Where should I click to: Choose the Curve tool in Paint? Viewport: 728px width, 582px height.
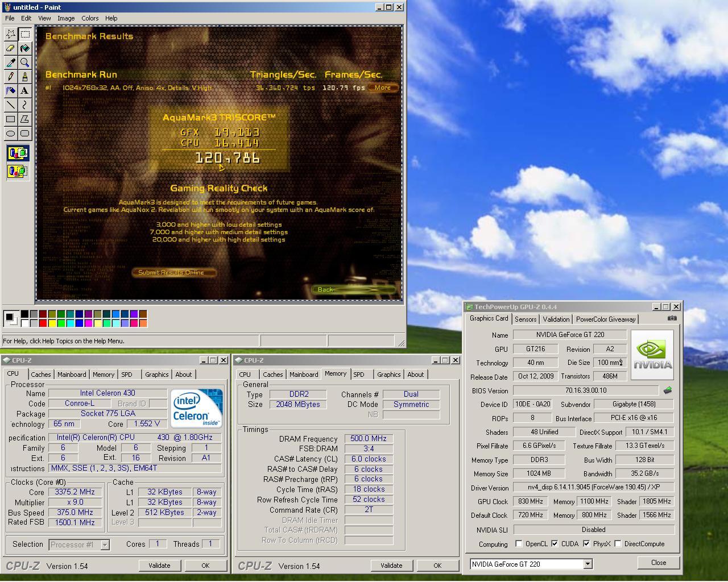[24, 105]
